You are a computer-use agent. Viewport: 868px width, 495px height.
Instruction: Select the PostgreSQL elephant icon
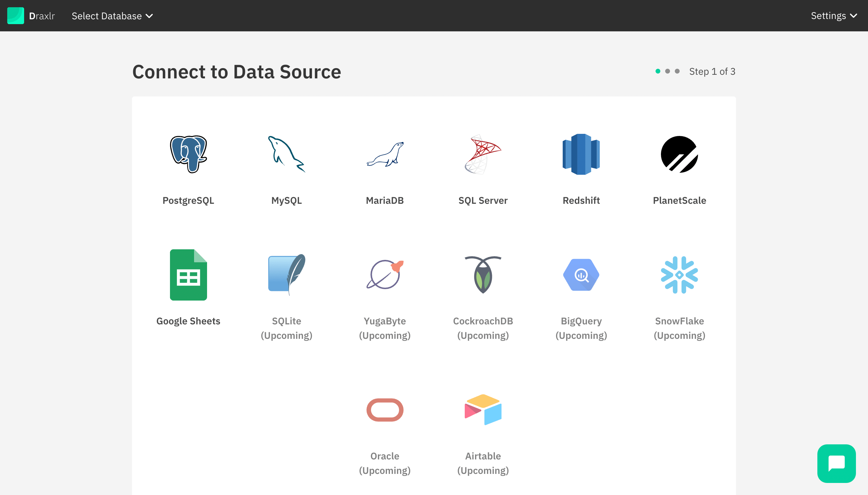[x=188, y=154]
